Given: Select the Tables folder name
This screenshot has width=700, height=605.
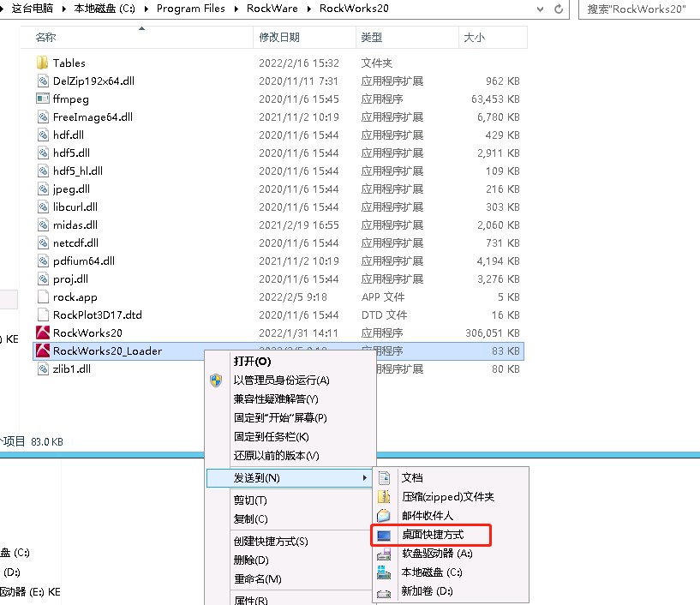Looking at the screenshot, I should click(69, 63).
